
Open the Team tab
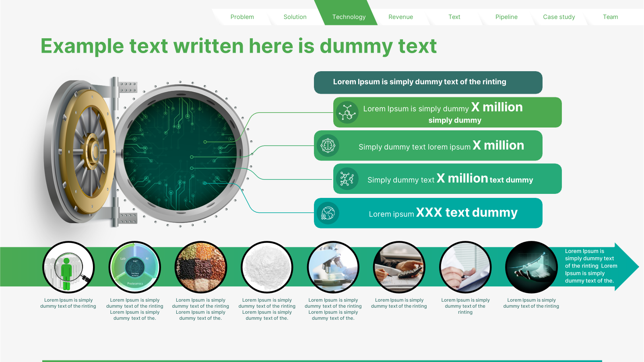click(610, 17)
